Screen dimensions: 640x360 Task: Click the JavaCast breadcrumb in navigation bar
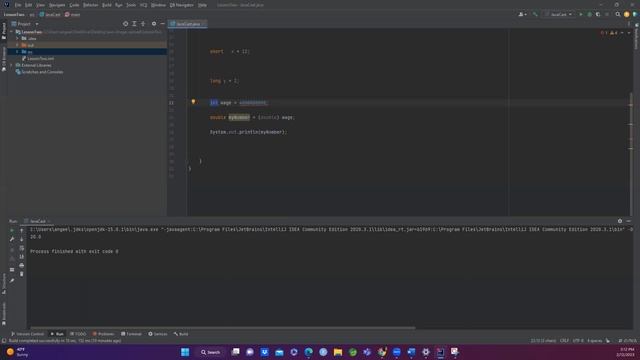[x=50, y=15]
